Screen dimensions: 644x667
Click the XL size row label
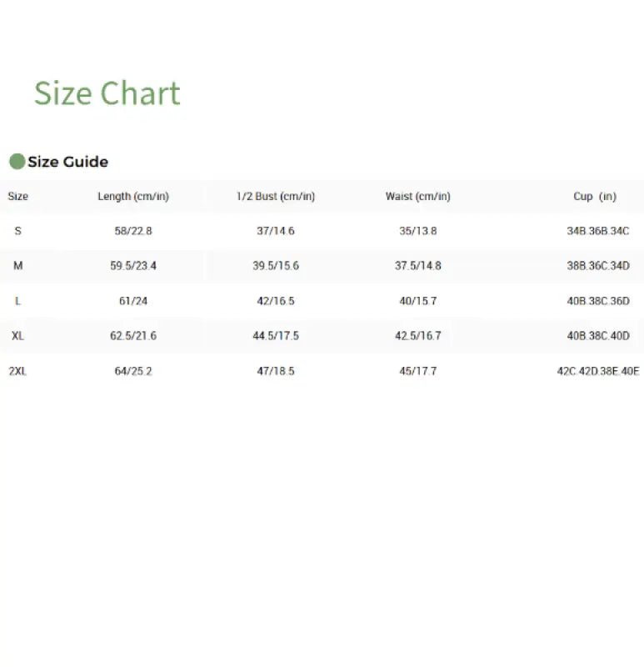click(x=17, y=336)
